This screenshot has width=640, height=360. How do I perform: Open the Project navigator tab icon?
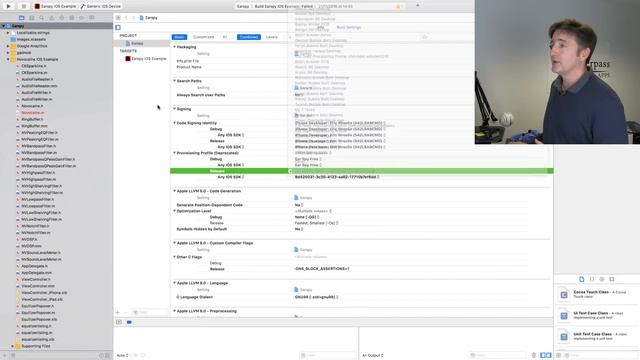22,18
